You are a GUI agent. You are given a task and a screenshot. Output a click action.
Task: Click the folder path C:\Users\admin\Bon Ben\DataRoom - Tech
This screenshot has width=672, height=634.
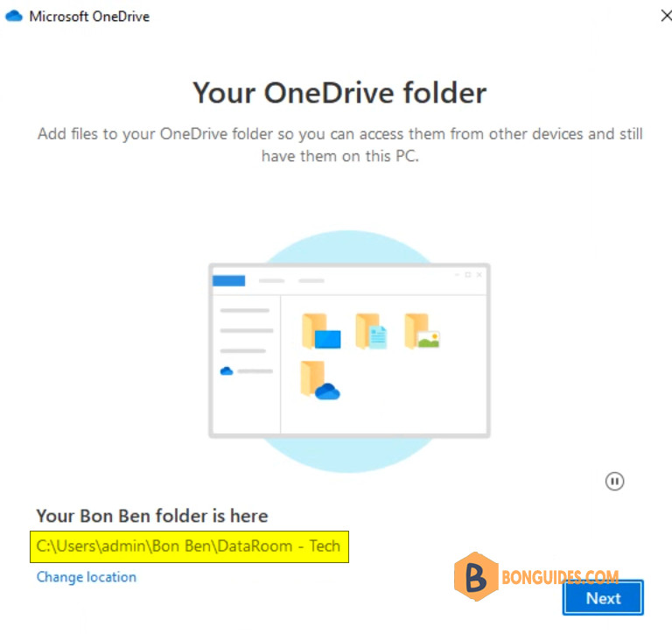(189, 546)
